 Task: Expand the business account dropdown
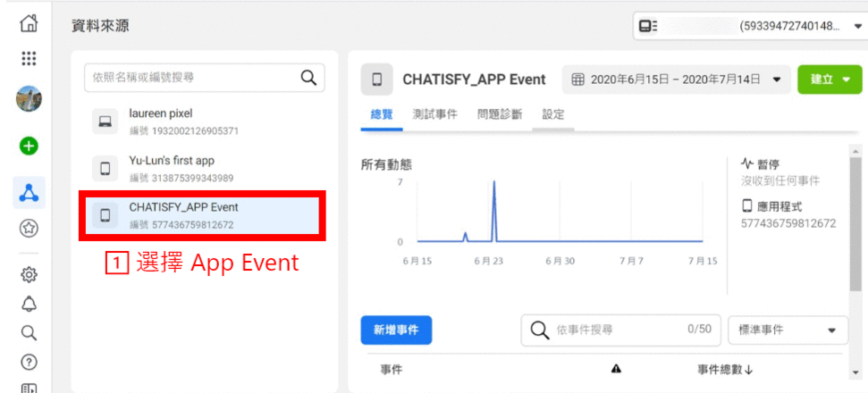click(x=746, y=27)
